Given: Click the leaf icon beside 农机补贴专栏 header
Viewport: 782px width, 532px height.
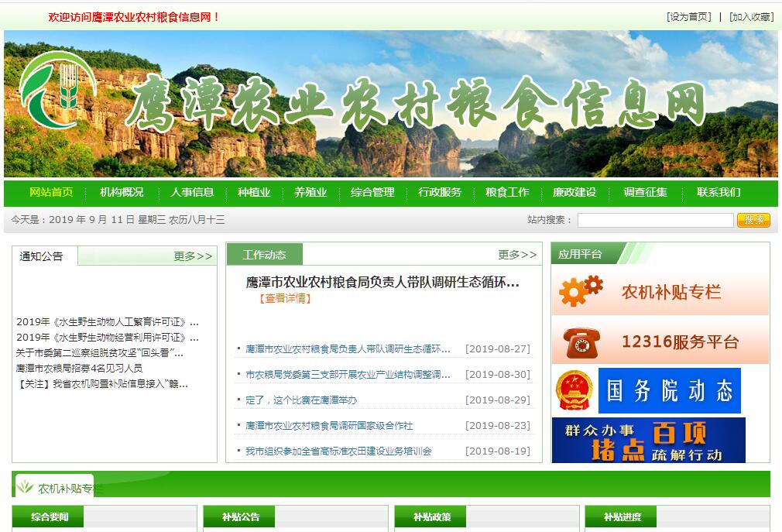Looking at the screenshot, I should (x=26, y=487).
